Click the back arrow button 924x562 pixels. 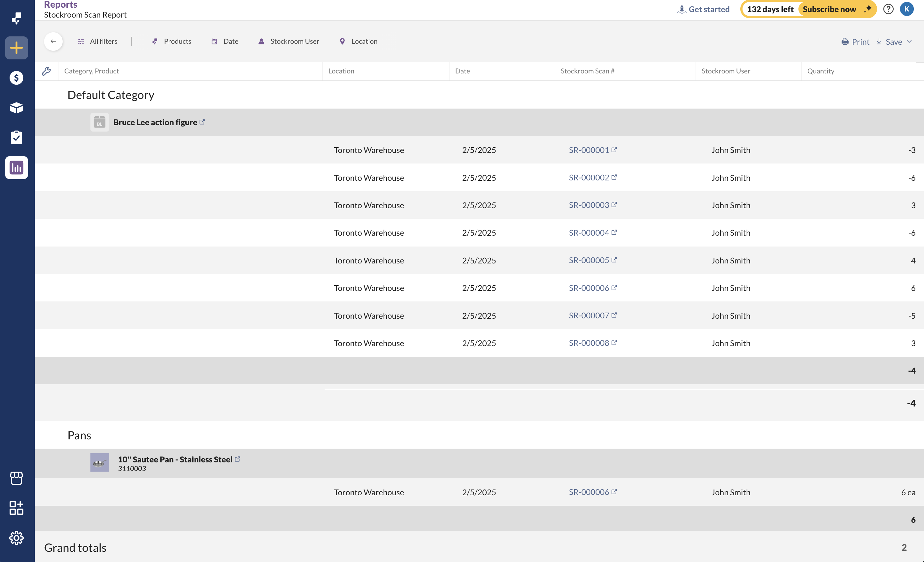53,41
